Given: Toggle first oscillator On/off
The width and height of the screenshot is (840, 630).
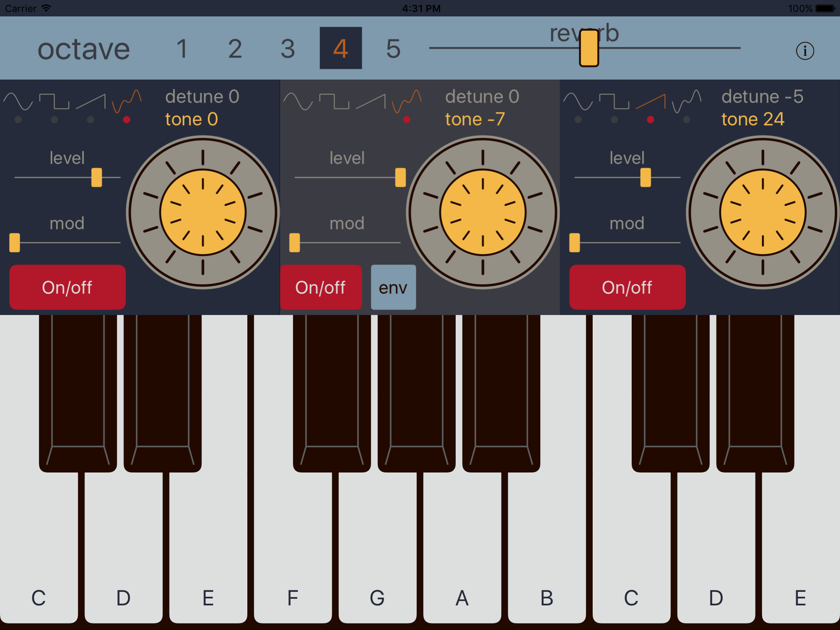Looking at the screenshot, I should (67, 287).
